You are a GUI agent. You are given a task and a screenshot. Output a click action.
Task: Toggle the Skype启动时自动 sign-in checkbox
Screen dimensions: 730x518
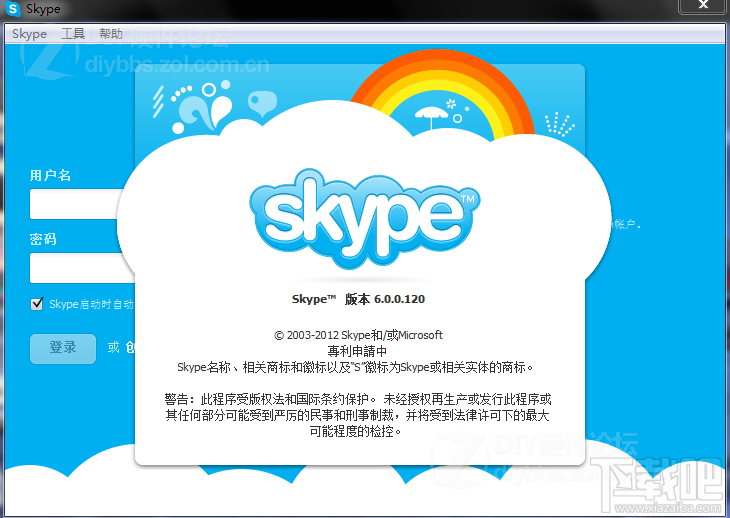[37, 304]
